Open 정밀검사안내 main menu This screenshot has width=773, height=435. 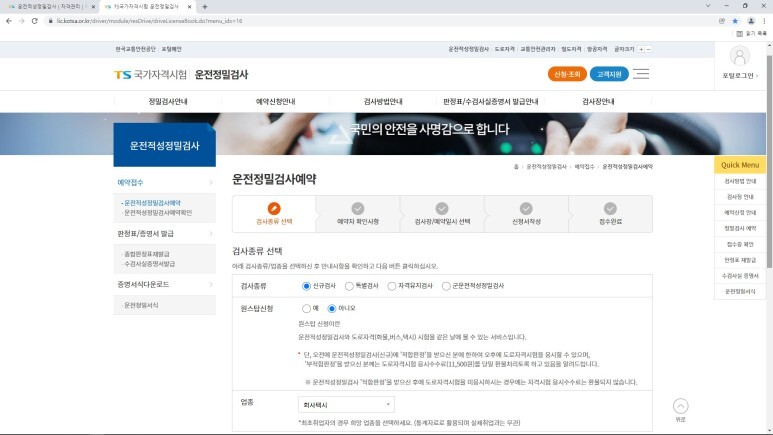click(x=168, y=102)
